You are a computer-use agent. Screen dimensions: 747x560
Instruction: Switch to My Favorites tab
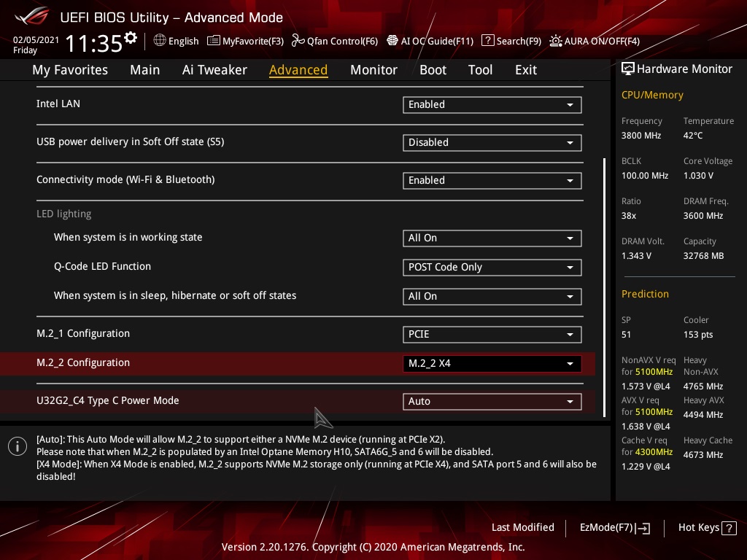pyautogui.click(x=70, y=70)
